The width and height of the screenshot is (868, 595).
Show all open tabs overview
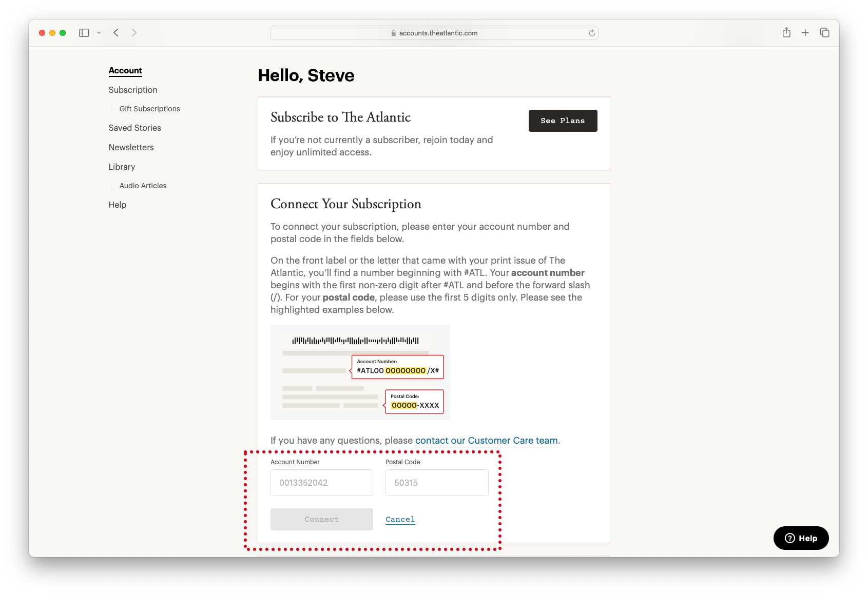click(x=825, y=32)
